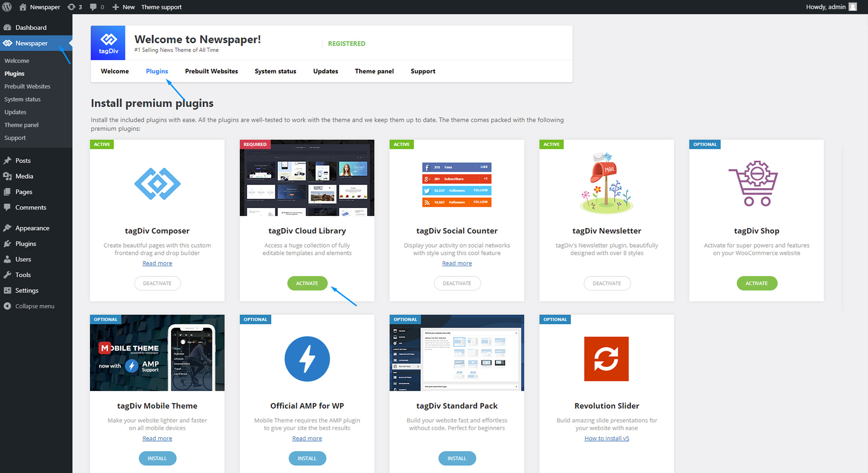Activate the tagDiv Cloud Library plugin
868x473 pixels.
coord(307,283)
